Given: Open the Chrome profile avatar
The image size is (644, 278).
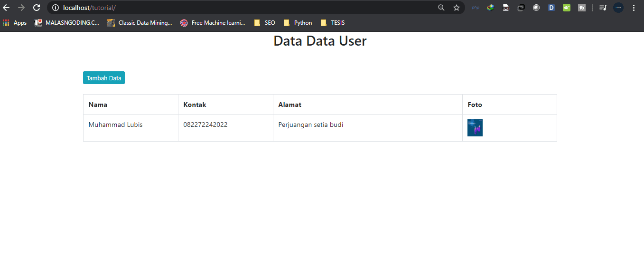Looking at the screenshot, I should [x=618, y=8].
